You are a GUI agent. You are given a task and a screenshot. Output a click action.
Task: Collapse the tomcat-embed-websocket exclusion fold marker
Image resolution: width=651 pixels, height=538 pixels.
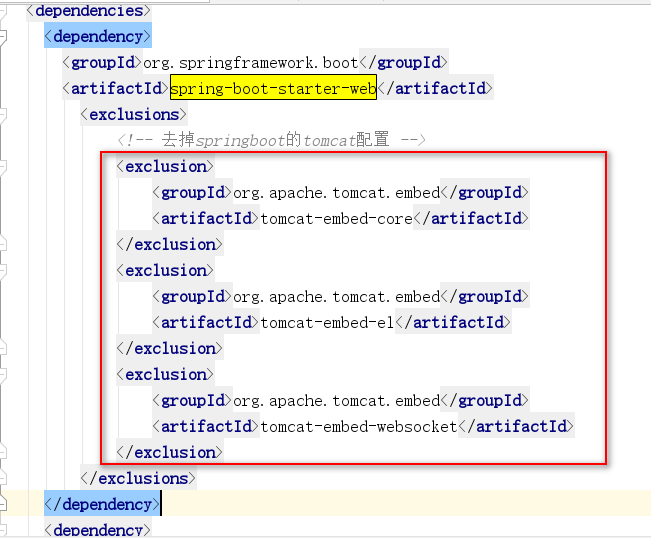pos(3,374)
